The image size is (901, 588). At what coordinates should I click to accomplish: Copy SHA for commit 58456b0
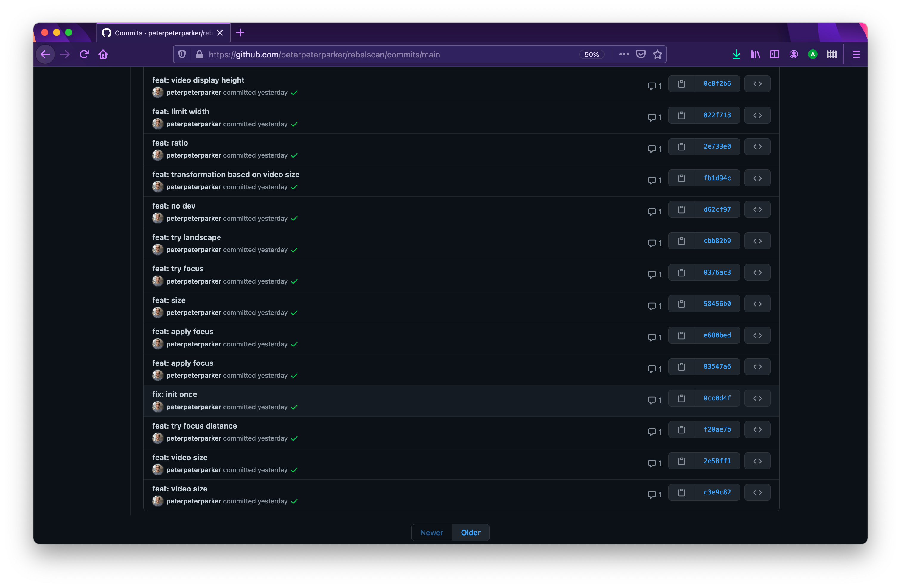(x=681, y=304)
